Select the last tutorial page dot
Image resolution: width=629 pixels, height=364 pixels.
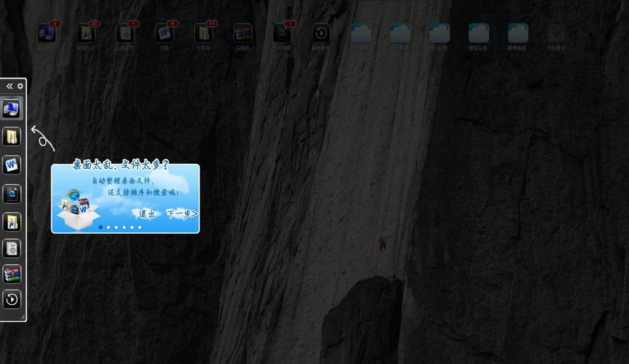[140, 227]
